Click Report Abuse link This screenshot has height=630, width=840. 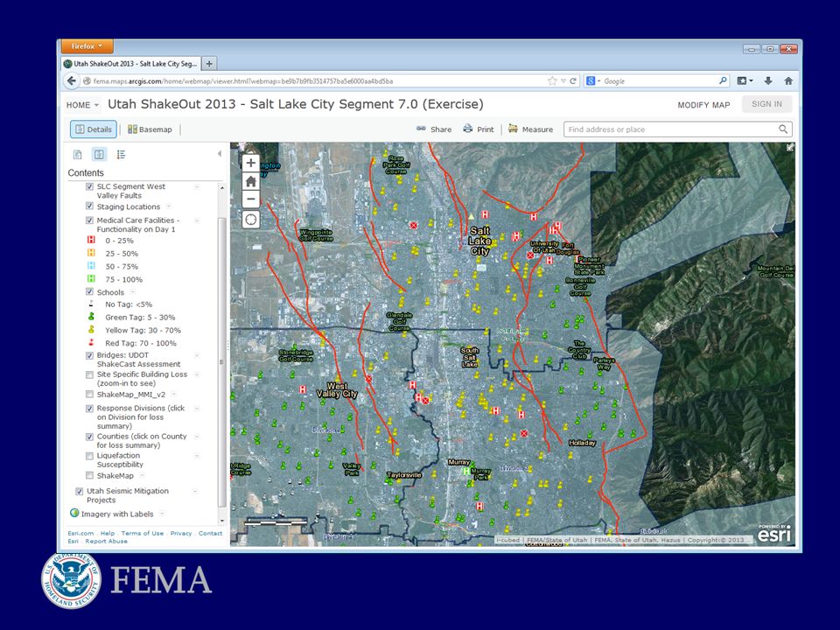point(106,541)
